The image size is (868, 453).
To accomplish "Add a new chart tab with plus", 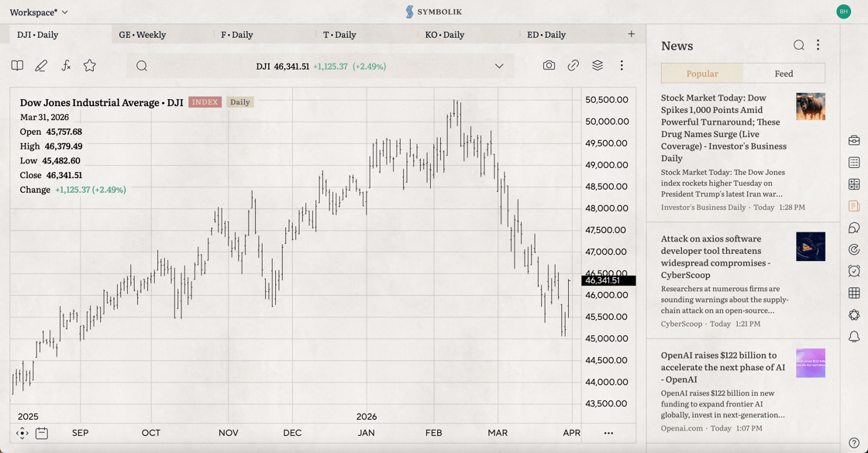I will coord(631,34).
